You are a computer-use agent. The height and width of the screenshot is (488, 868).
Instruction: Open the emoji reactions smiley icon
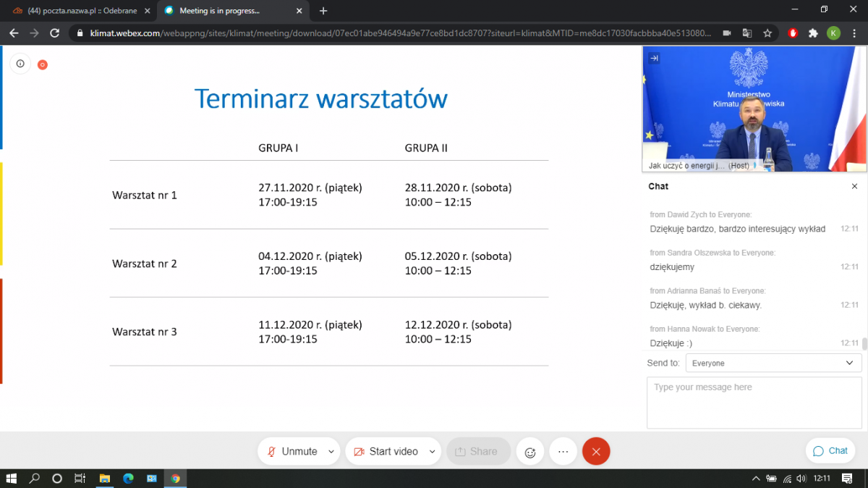point(530,452)
